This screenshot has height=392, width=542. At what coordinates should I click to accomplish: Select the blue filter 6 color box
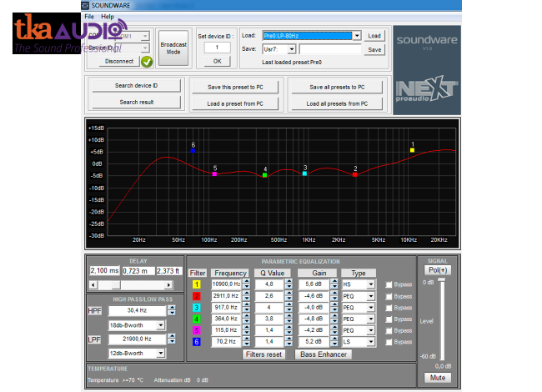pos(197,342)
